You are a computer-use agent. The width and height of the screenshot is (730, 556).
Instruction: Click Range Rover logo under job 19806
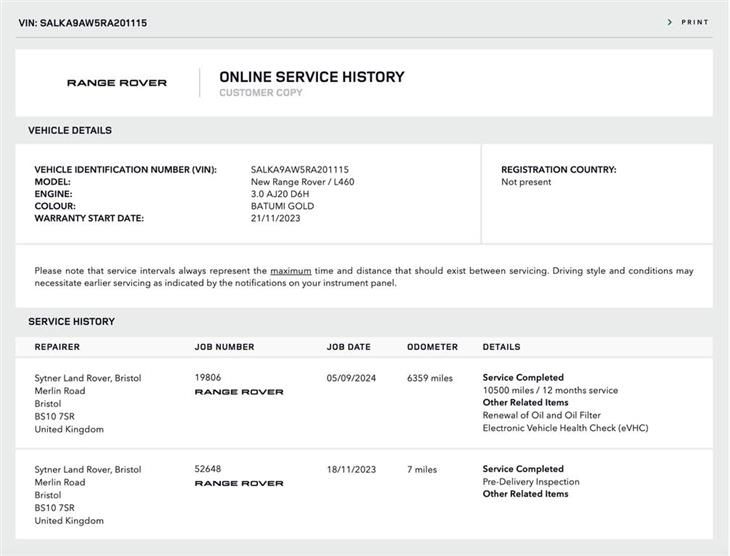(239, 392)
